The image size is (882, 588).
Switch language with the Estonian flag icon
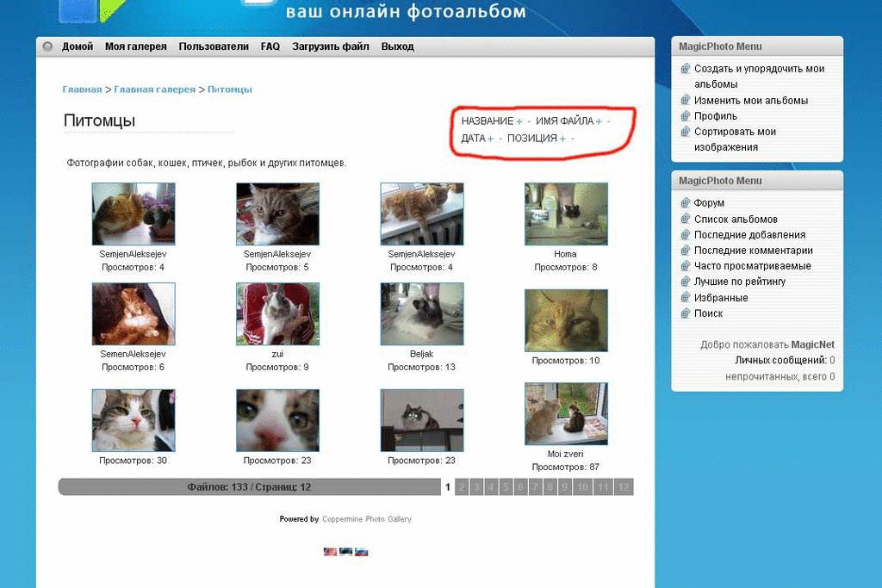[x=346, y=552]
